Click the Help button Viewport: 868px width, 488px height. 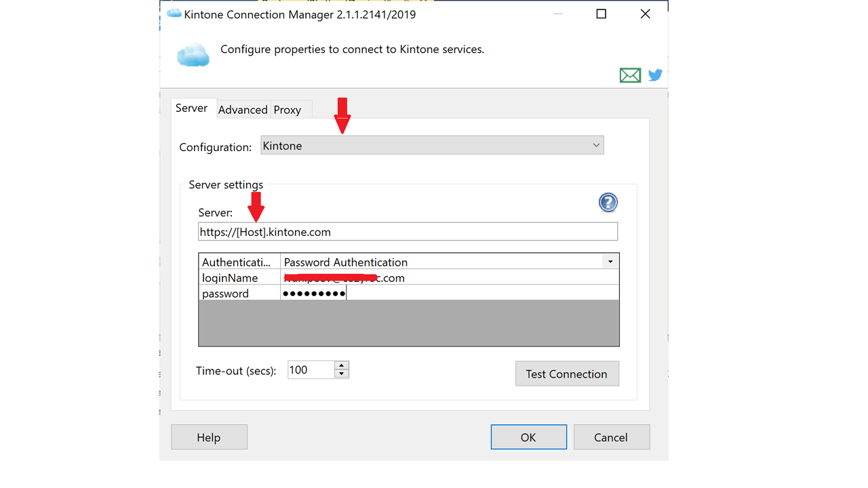tap(209, 437)
